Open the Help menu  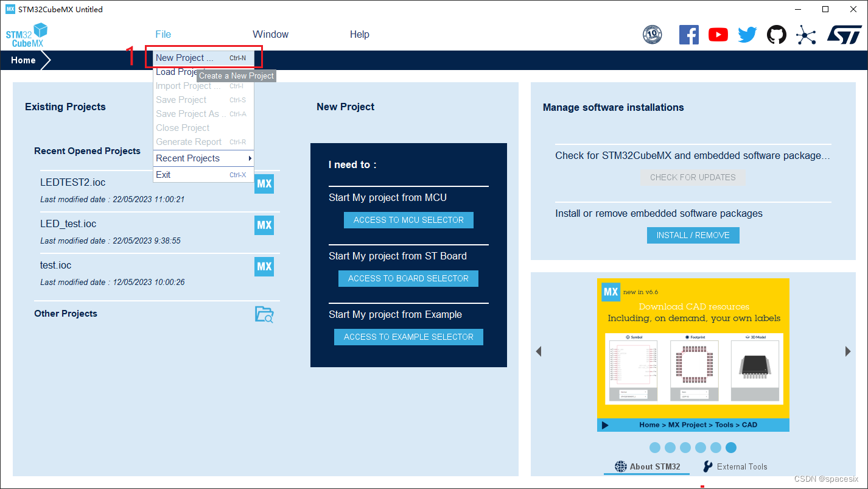(x=360, y=35)
